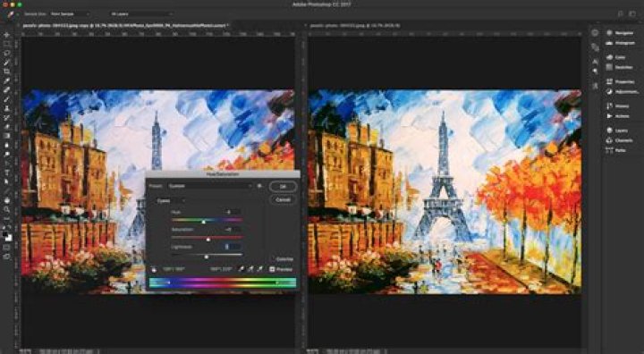This screenshot has height=354, width=644.
Task: Click the color range spectrum bar
Action: [x=222, y=282]
